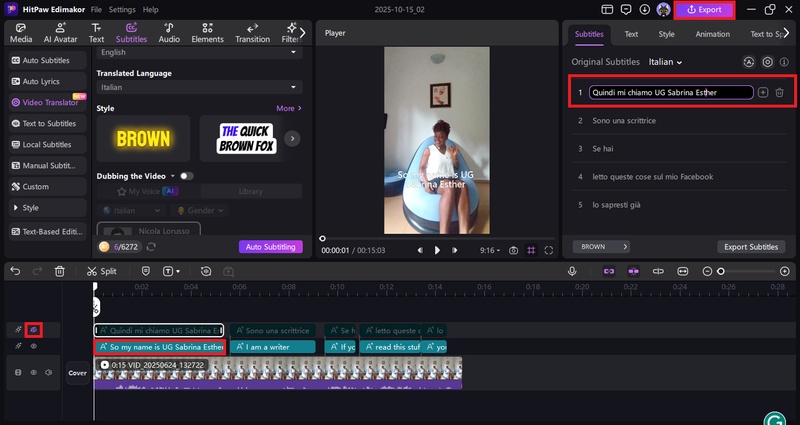The width and height of the screenshot is (800, 425).
Task: Hide the Italian subtitle track eye icon
Action: 33,329
